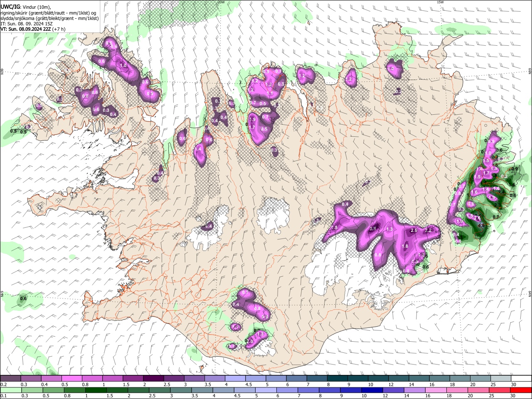This screenshot has height=399, width=532.
Task: Select periwinkle swatch labeled 7, lower legend
Action: coord(308,390)
